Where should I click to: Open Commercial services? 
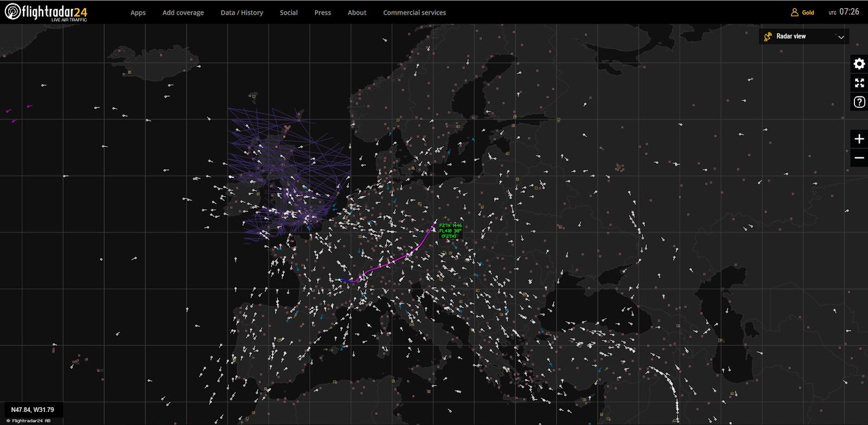(x=414, y=12)
